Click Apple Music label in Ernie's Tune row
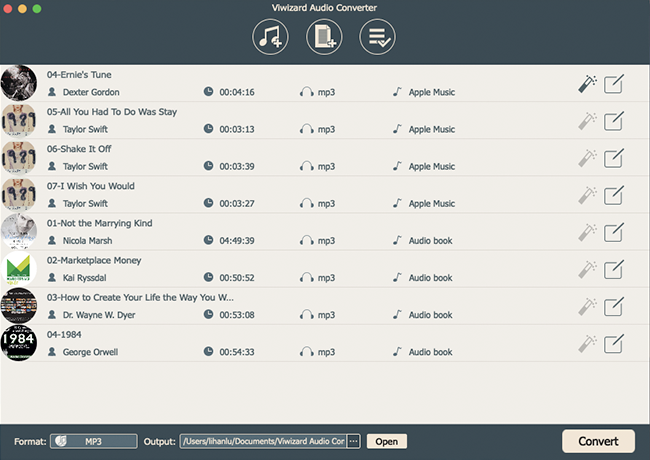The height and width of the screenshot is (460, 650). point(432,92)
